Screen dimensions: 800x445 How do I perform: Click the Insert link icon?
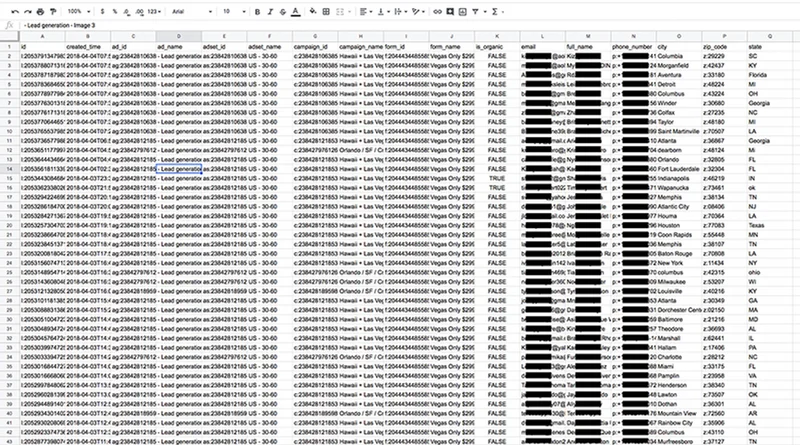click(437, 12)
